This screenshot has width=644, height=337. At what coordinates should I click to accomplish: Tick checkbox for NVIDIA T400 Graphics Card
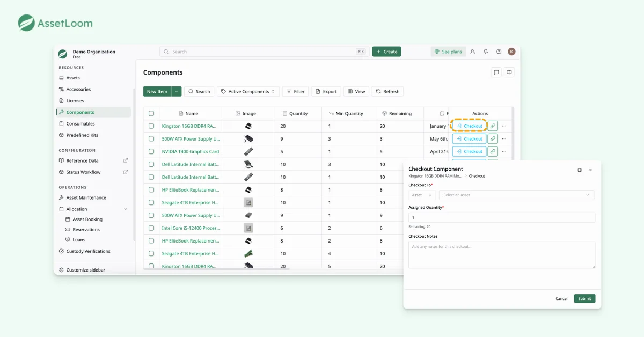click(151, 151)
